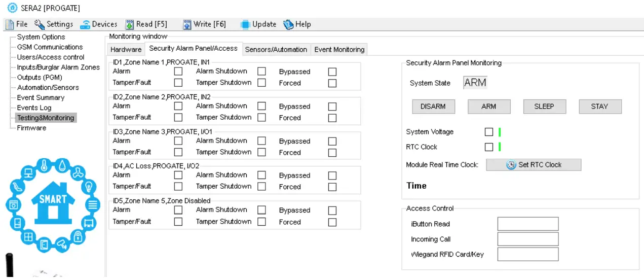The image size is (644, 279).
Task: Click green RTC Clock indicator bar
Action: tap(500, 147)
